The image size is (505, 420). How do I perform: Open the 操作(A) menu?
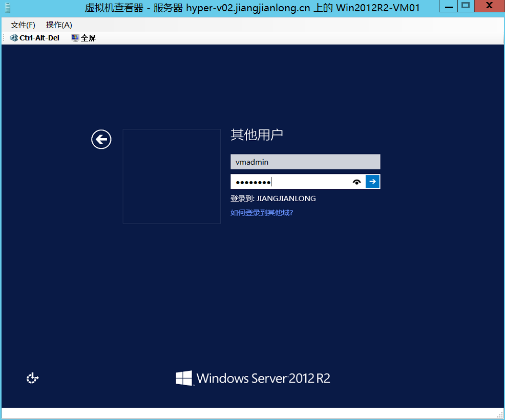(59, 25)
